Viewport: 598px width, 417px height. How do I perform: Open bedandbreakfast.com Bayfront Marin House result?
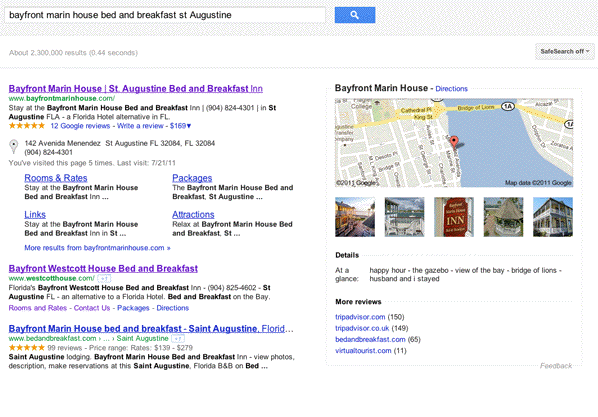click(151, 329)
